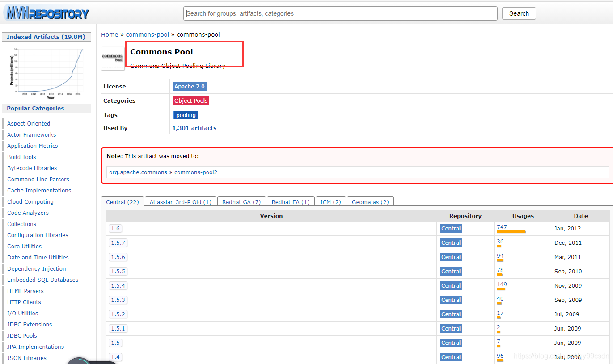Go to Home breadcrumb link
This screenshot has width=613, height=364.
110,34
